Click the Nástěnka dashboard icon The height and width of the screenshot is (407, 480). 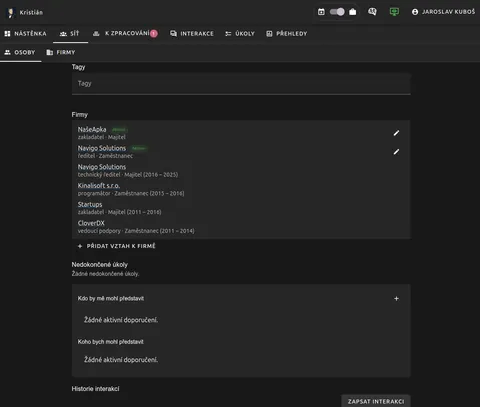[7, 34]
